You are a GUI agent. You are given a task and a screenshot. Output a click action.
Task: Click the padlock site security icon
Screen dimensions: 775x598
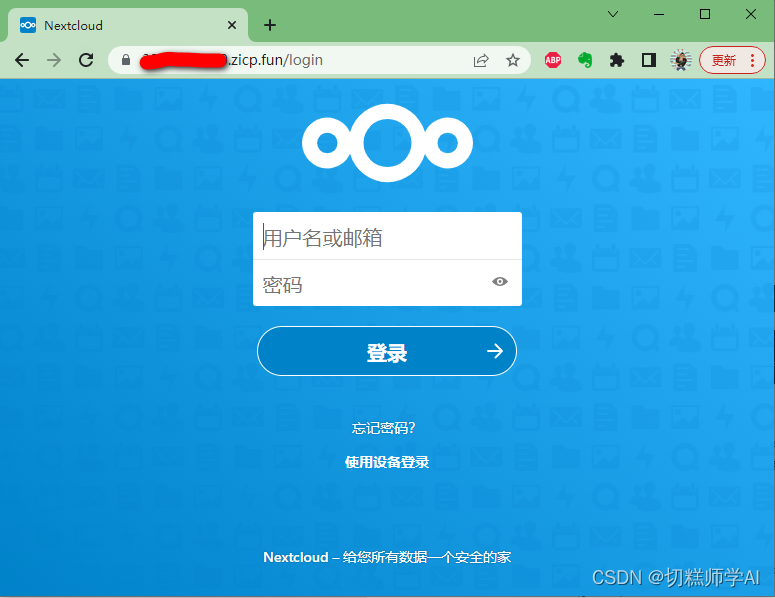click(126, 60)
